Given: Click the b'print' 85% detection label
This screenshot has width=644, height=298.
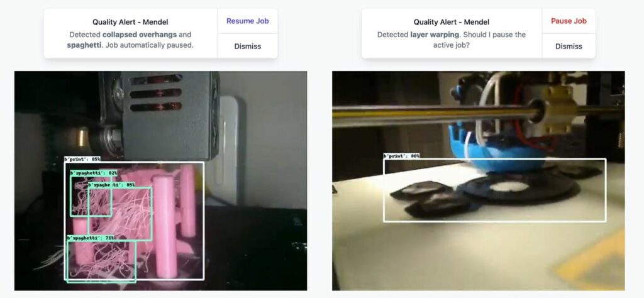Looking at the screenshot, I should (x=82, y=159).
